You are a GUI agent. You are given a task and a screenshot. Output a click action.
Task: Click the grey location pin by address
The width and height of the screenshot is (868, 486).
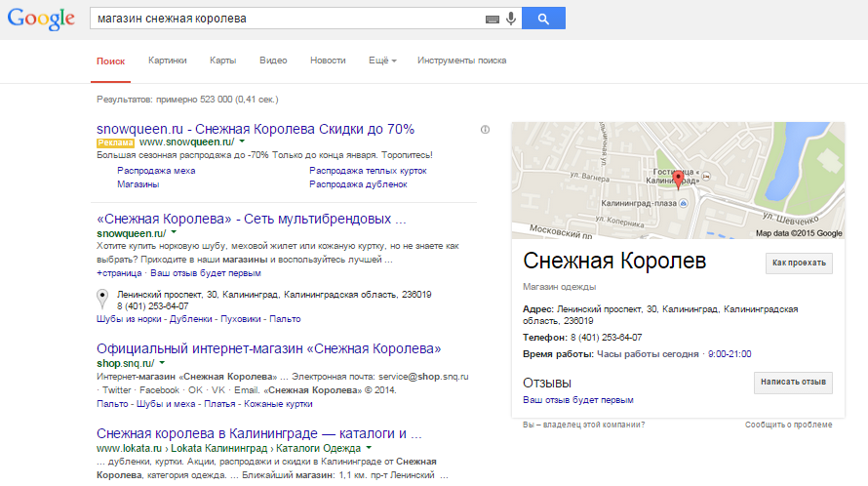(x=102, y=299)
